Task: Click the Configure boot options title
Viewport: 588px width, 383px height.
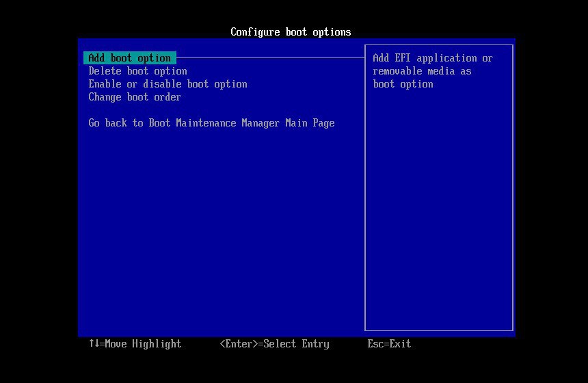Action: pyautogui.click(x=291, y=32)
